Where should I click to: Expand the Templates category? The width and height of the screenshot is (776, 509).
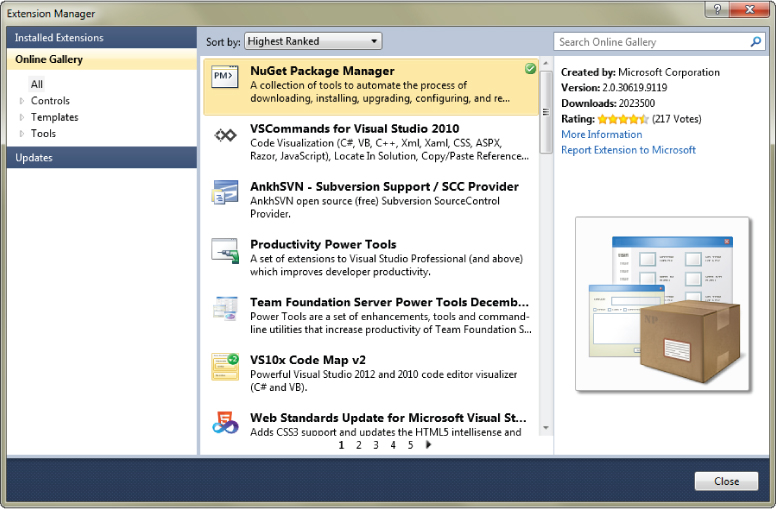(x=22, y=117)
